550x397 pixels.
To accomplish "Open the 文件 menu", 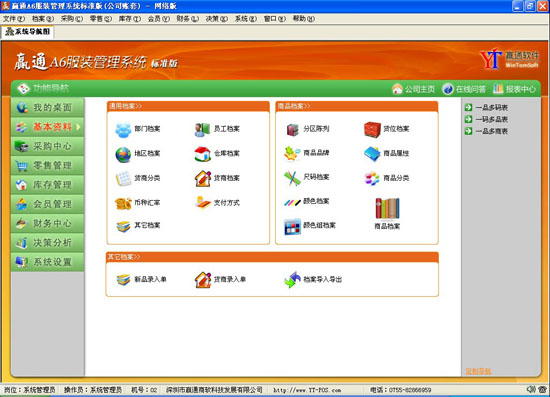I will pyautogui.click(x=14, y=19).
